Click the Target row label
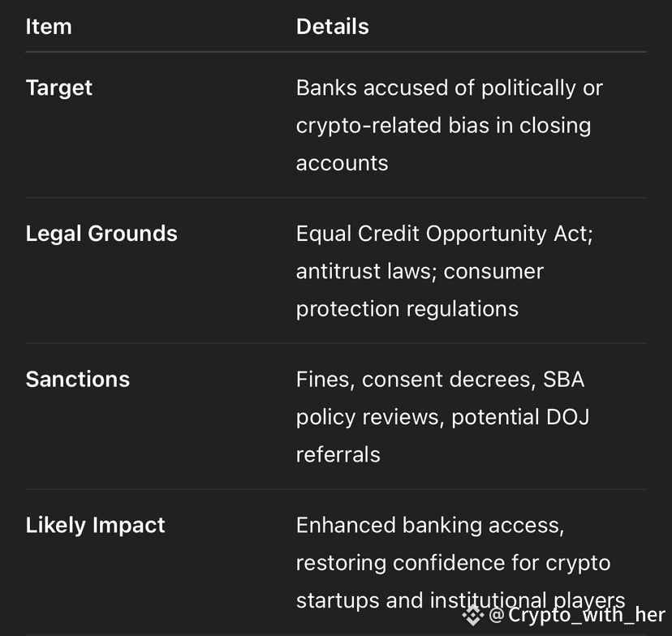The width and height of the screenshot is (672, 636). pos(58,88)
